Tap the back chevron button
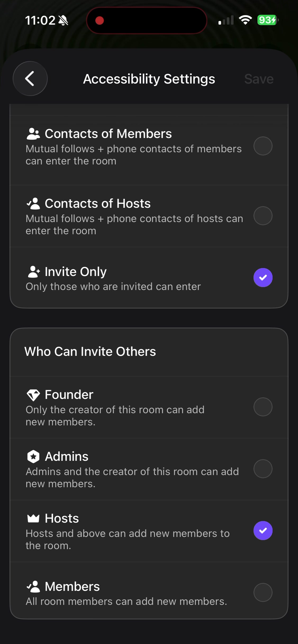298x644 pixels. (x=30, y=79)
